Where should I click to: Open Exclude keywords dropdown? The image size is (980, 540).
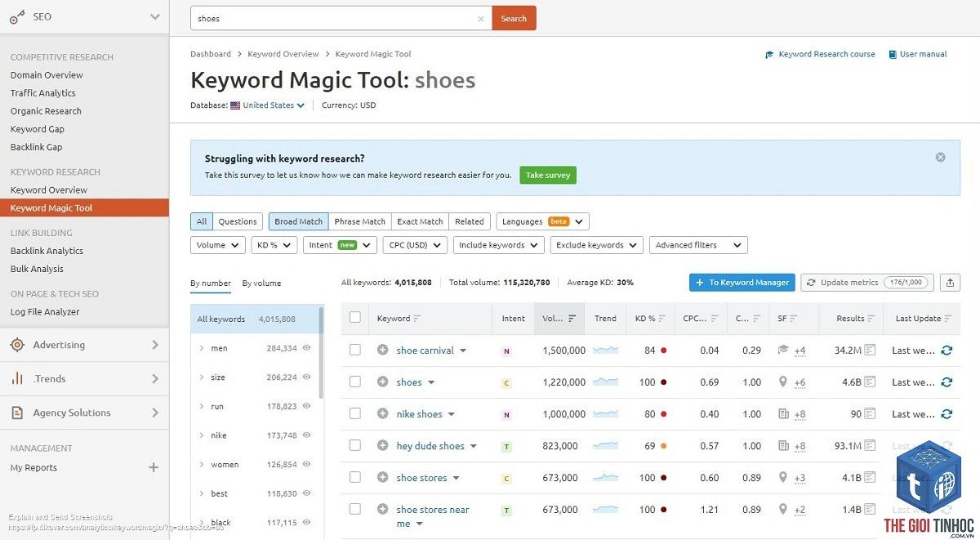tap(597, 245)
